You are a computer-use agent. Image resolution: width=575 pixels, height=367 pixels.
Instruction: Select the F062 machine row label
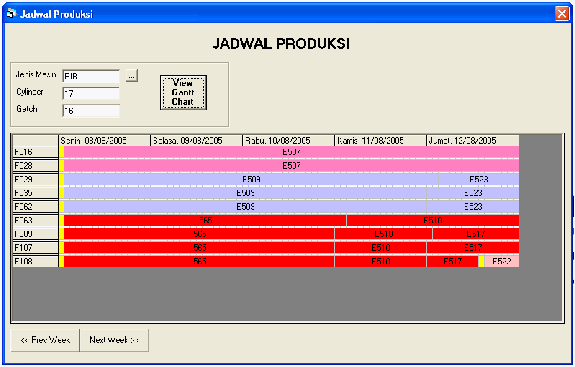coord(35,207)
